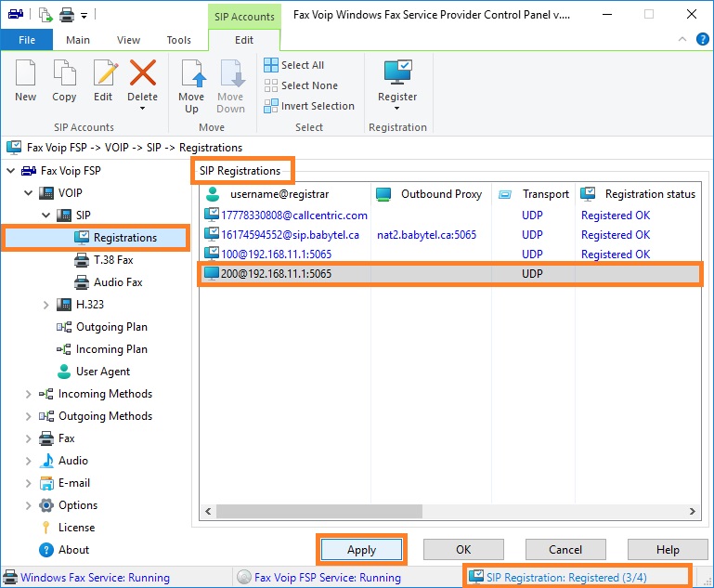Screen dimensions: 714x588
Task: Click the red Delete X icon
Action: (143, 72)
